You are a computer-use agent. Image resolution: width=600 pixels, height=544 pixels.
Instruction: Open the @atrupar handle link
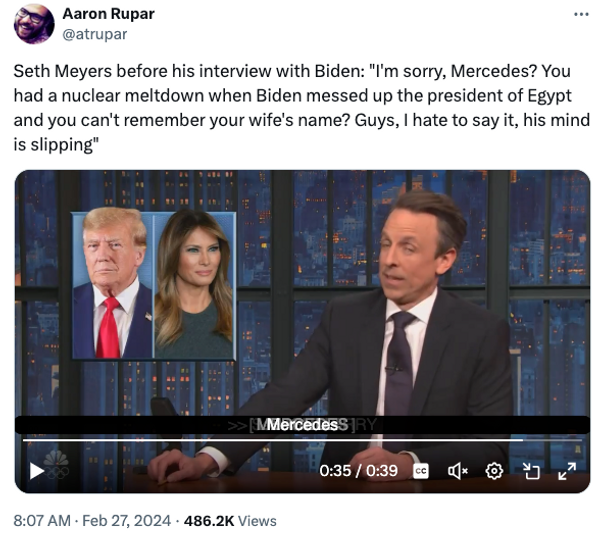click(95, 34)
